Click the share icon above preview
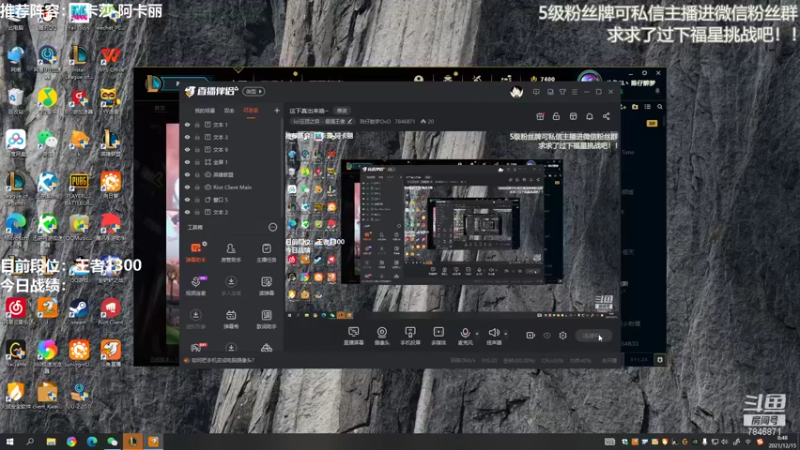The height and width of the screenshot is (450, 800). tap(606, 116)
